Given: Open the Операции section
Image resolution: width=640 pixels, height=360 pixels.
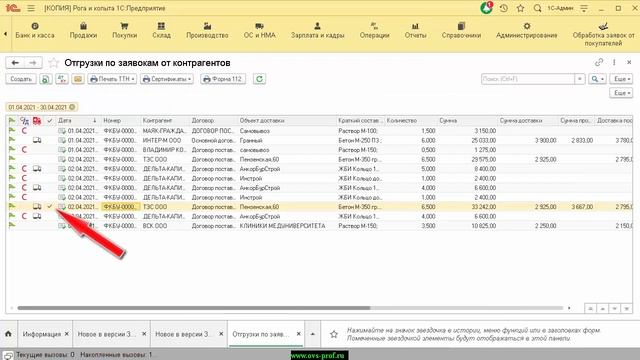Looking at the screenshot, I should point(374,31).
